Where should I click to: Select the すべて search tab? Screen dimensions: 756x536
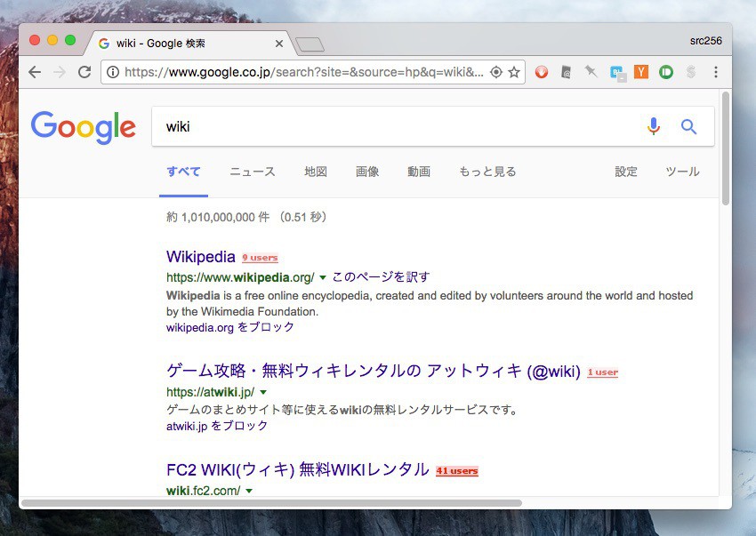click(x=184, y=172)
